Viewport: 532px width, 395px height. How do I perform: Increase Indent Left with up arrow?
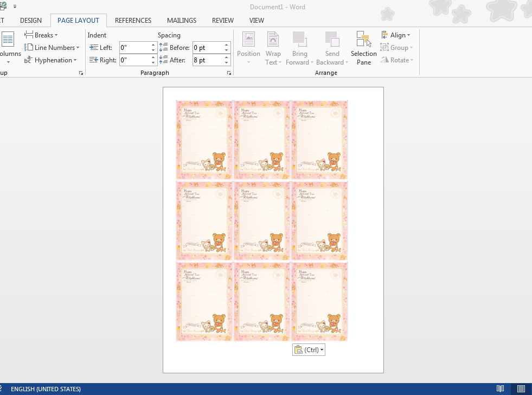153,45
